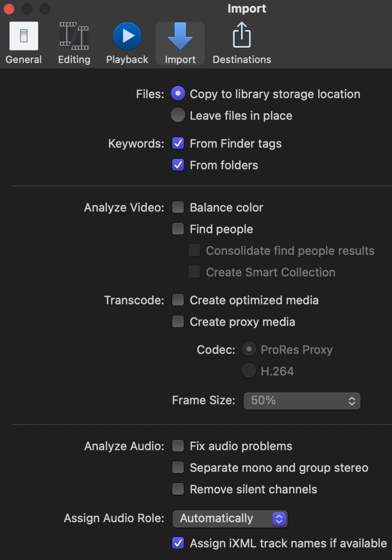The image size is (392, 560).
Task: Select Copy to library storage location
Action: tap(178, 93)
